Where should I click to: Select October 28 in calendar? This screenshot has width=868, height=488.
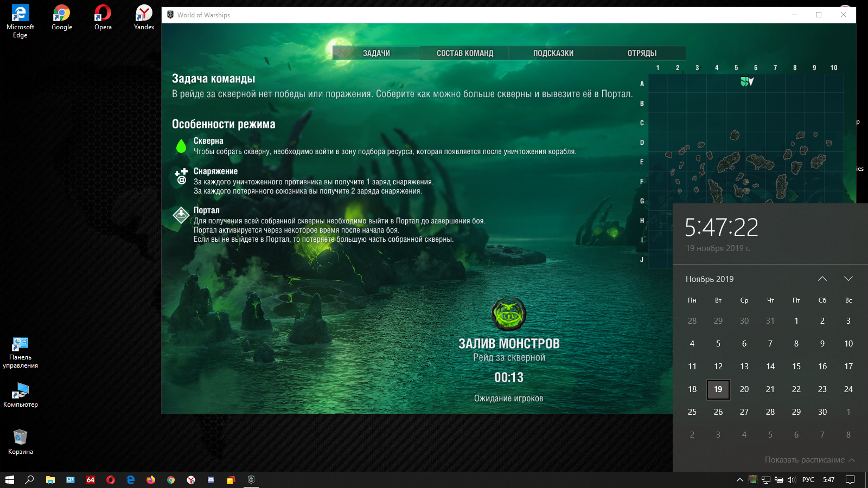pyautogui.click(x=692, y=321)
